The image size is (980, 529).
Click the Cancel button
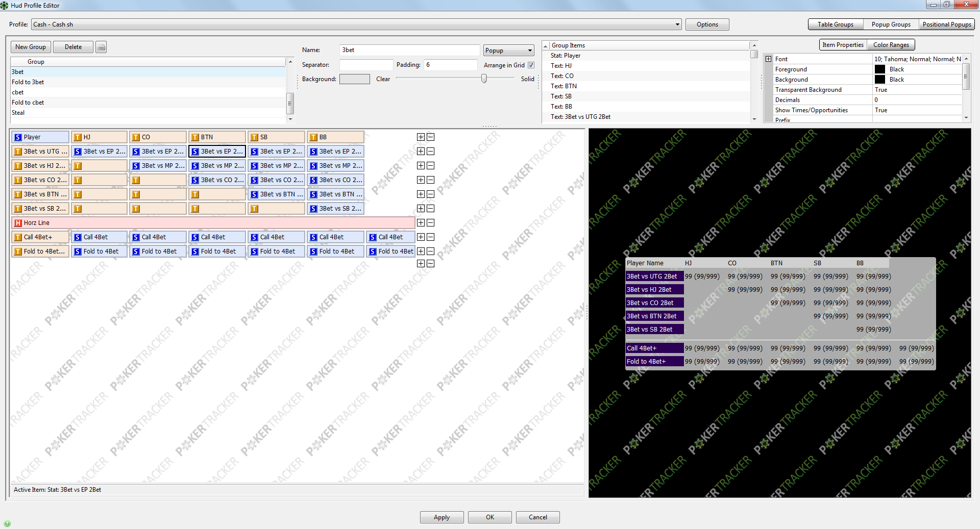pyautogui.click(x=537, y=517)
